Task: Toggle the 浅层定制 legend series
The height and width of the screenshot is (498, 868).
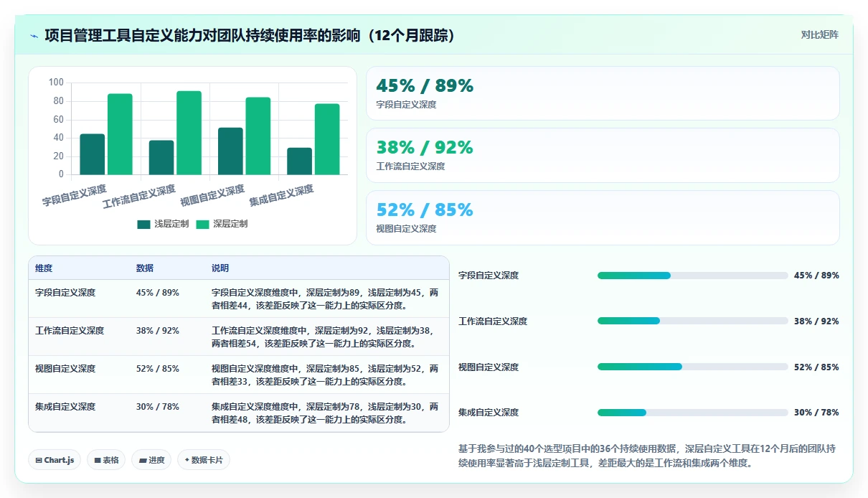Action: coord(163,224)
